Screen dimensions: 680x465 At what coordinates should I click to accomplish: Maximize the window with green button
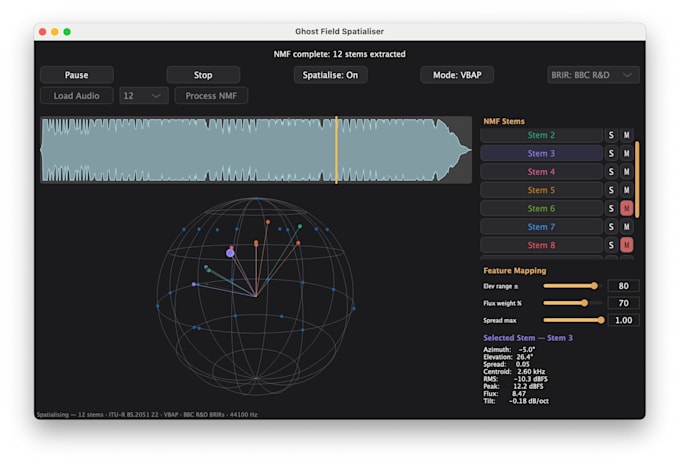coord(67,32)
